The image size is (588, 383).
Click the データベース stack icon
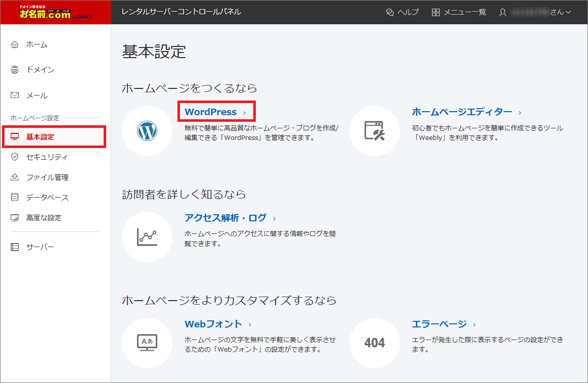[x=15, y=197]
